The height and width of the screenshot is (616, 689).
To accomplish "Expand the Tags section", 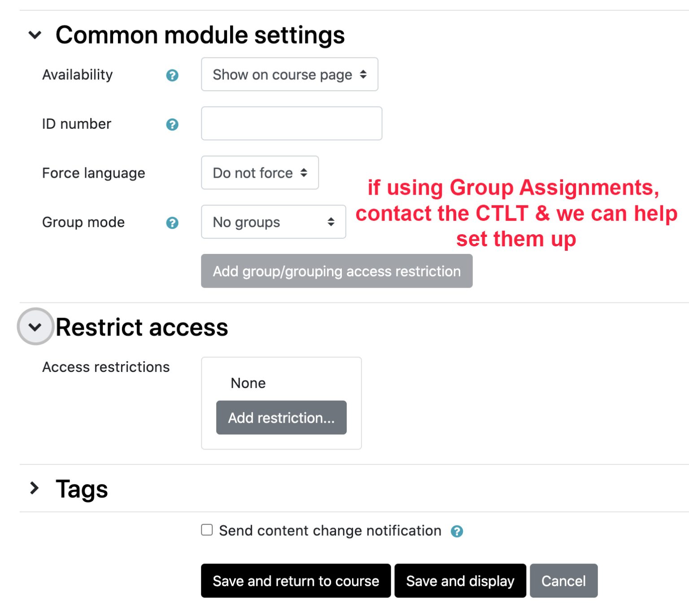I will [x=35, y=488].
